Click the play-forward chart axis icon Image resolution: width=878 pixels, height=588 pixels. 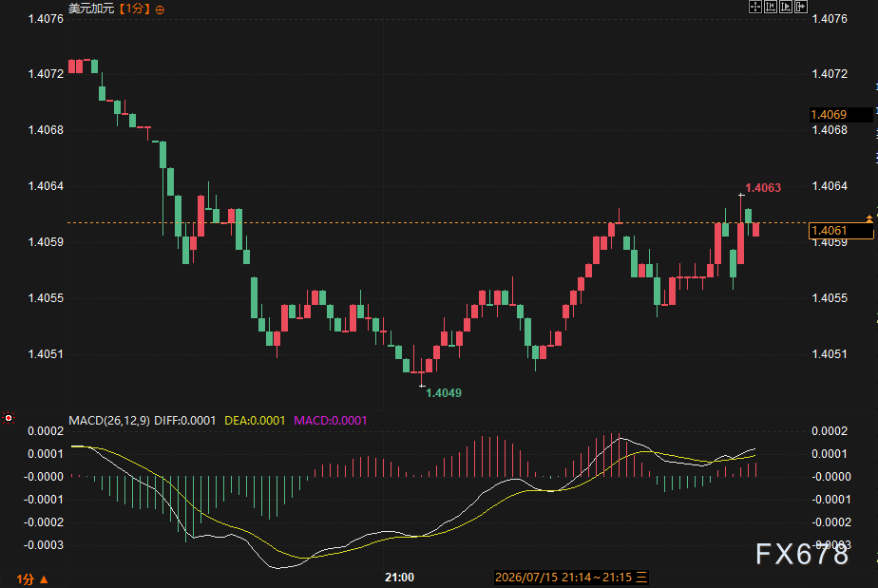(x=786, y=7)
